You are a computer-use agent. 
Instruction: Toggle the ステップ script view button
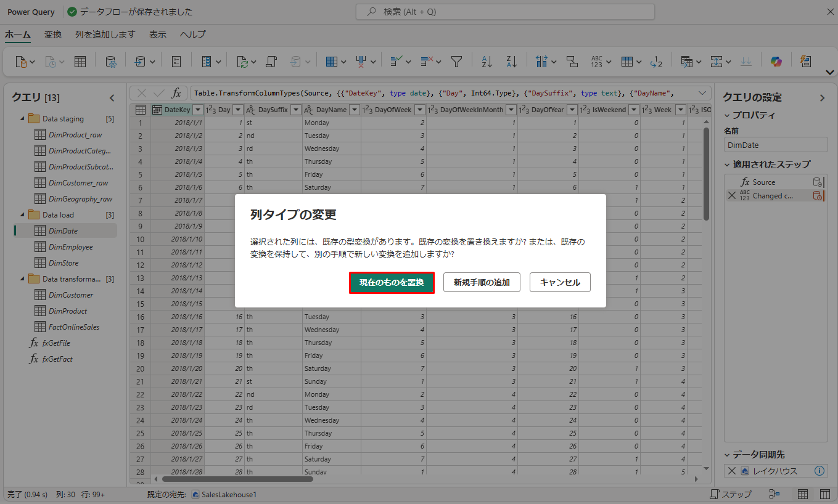731,494
